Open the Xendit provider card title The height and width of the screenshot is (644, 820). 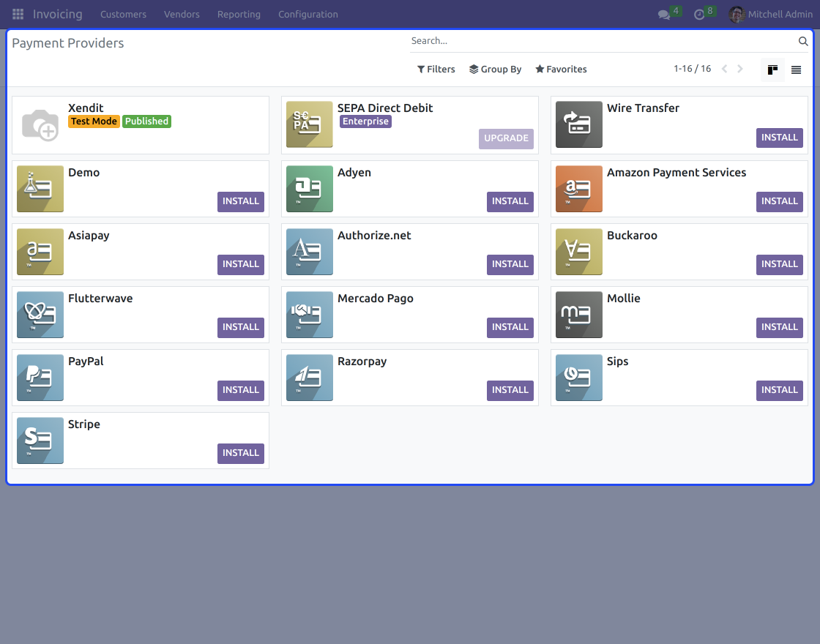pyautogui.click(x=86, y=108)
